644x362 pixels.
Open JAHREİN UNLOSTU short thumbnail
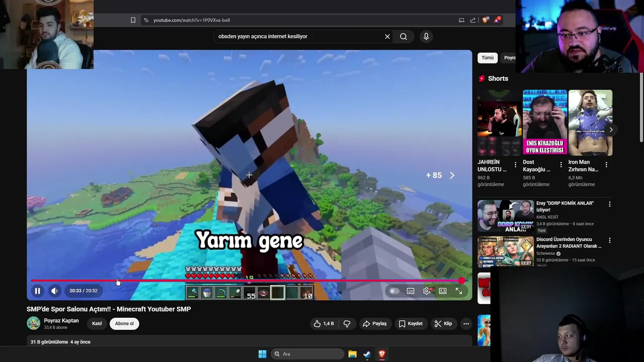[x=499, y=123]
